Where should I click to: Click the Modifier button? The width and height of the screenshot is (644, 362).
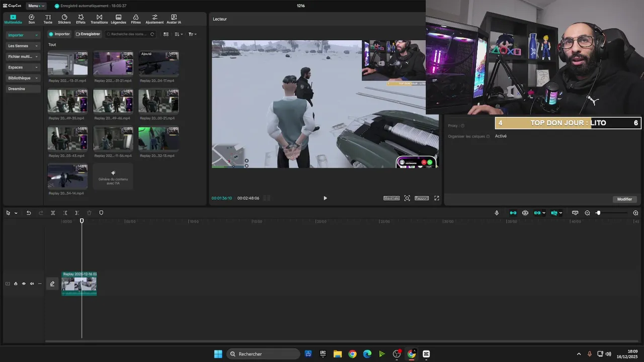(624, 199)
